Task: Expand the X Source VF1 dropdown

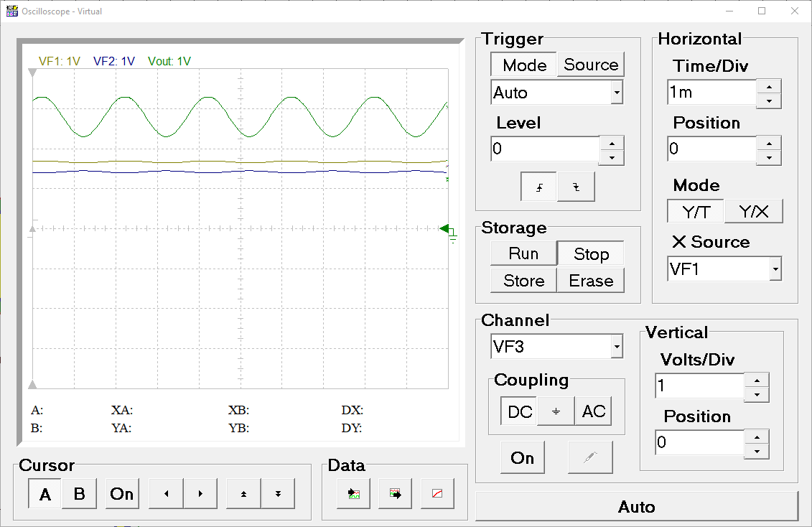Action: (x=775, y=270)
